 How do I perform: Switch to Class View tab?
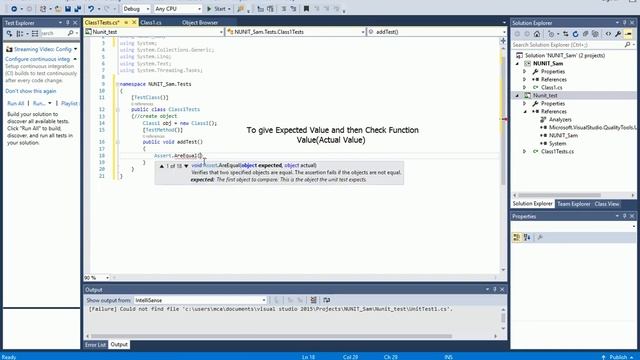pos(607,204)
